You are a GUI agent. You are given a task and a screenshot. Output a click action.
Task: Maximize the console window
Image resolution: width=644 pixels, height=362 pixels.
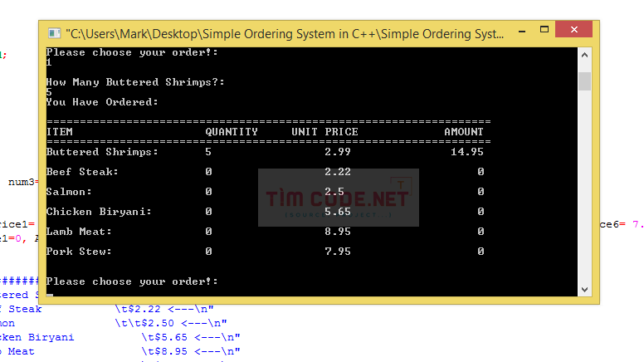pos(544,30)
